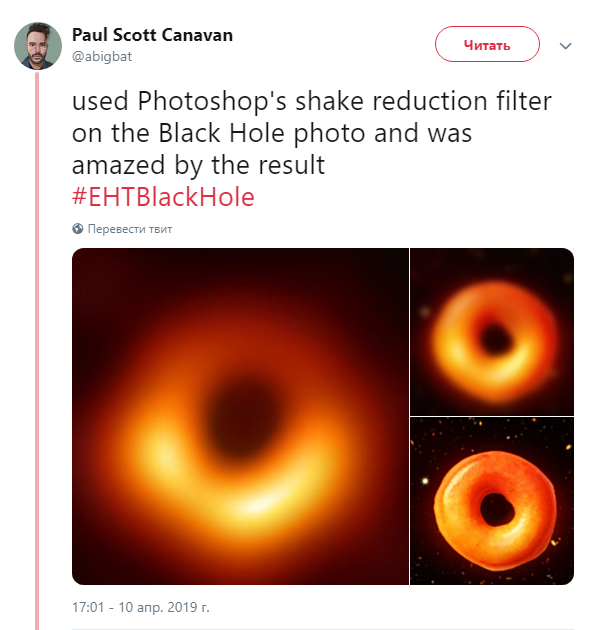Click the globe icon beside Перевести твит
Image resolution: width=606 pixels, height=630 pixels.
click(x=78, y=229)
